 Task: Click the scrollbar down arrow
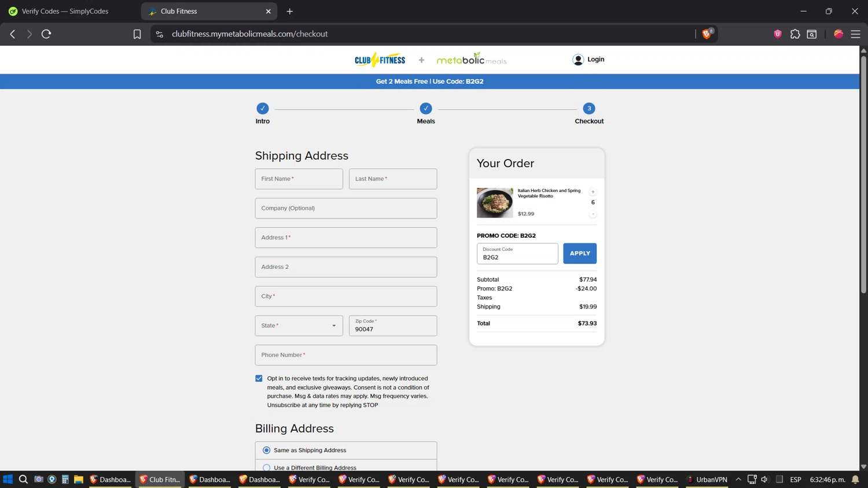click(863, 467)
